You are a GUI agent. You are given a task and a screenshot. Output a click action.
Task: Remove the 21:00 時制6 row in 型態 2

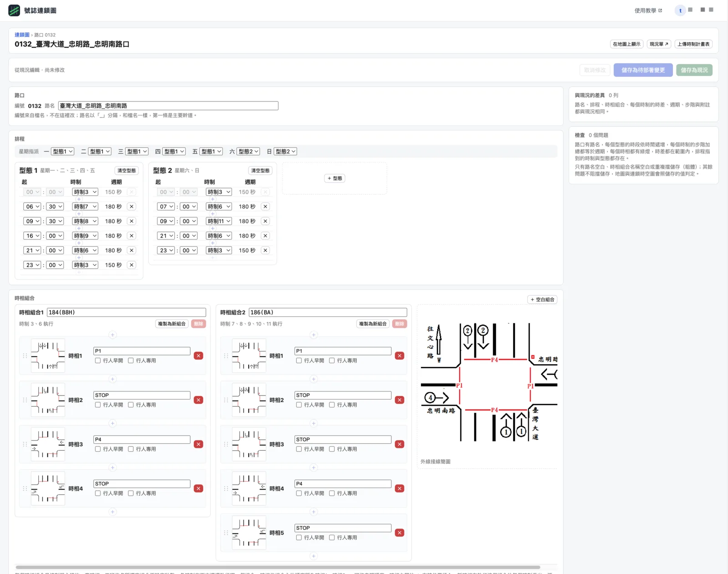[265, 236]
